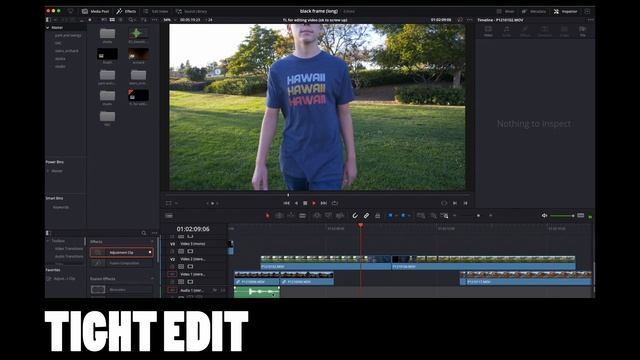640x360 pixels.
Task: Toggle auto select on Video 2 track
Action: [x=181, y=267]
